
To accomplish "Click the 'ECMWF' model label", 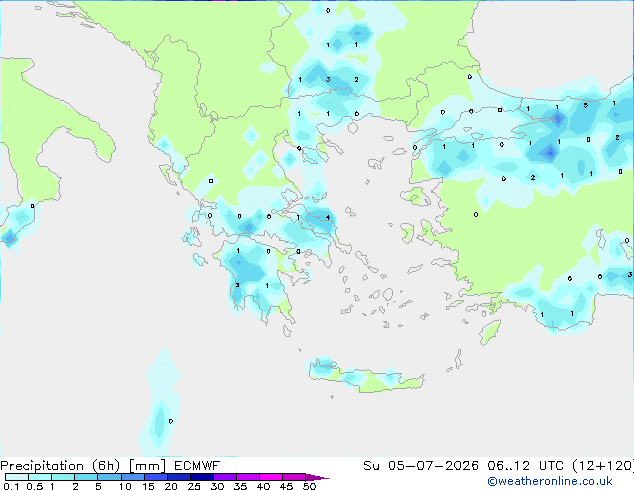I will click(x=197, y=466).
